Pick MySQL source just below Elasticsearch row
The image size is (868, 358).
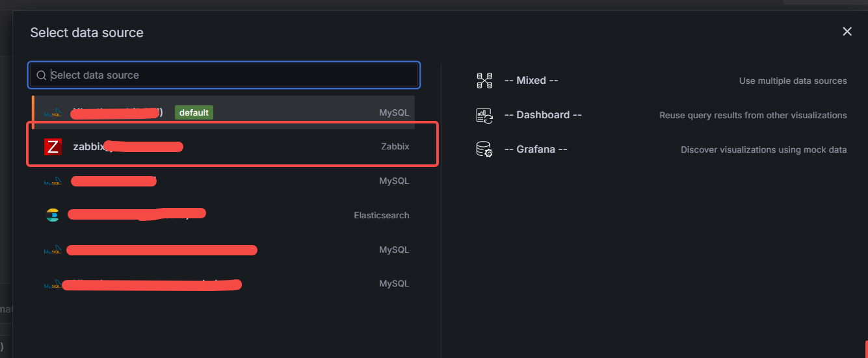(224, 249)
